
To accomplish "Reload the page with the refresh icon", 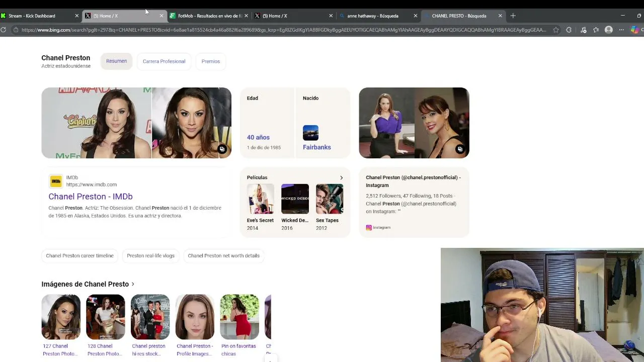I will 3,30.
